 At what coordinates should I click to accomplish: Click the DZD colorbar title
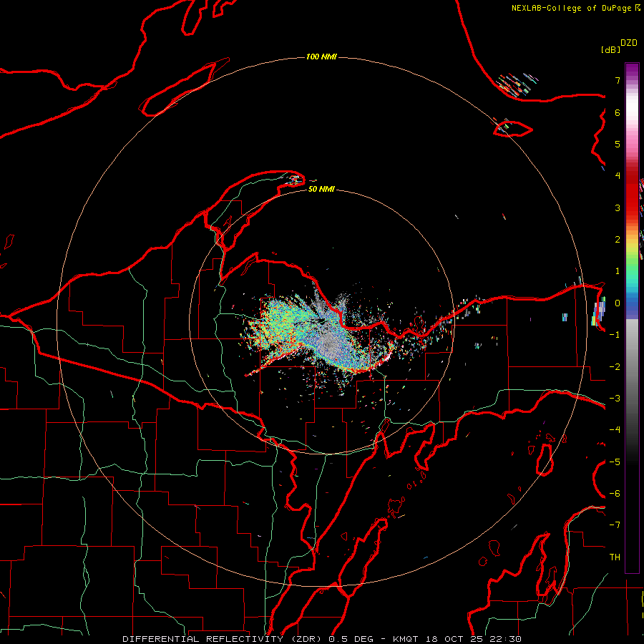pyautogui.click(x=629, y=43)
